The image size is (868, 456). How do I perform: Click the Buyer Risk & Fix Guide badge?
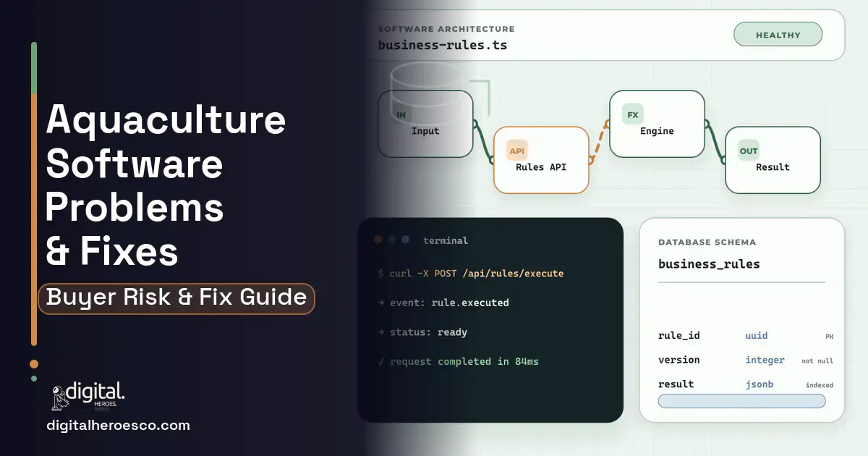tap(176, 298)
